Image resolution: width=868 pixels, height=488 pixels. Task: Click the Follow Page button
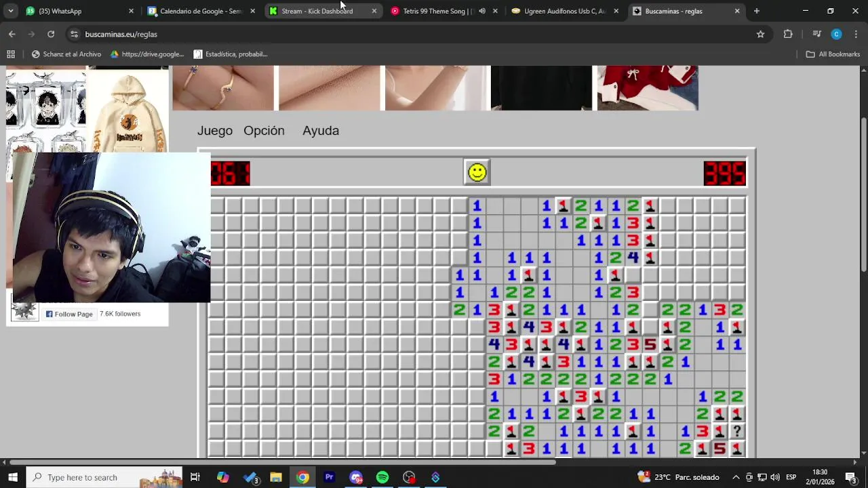pyautogui.click(x=69, y=314)
